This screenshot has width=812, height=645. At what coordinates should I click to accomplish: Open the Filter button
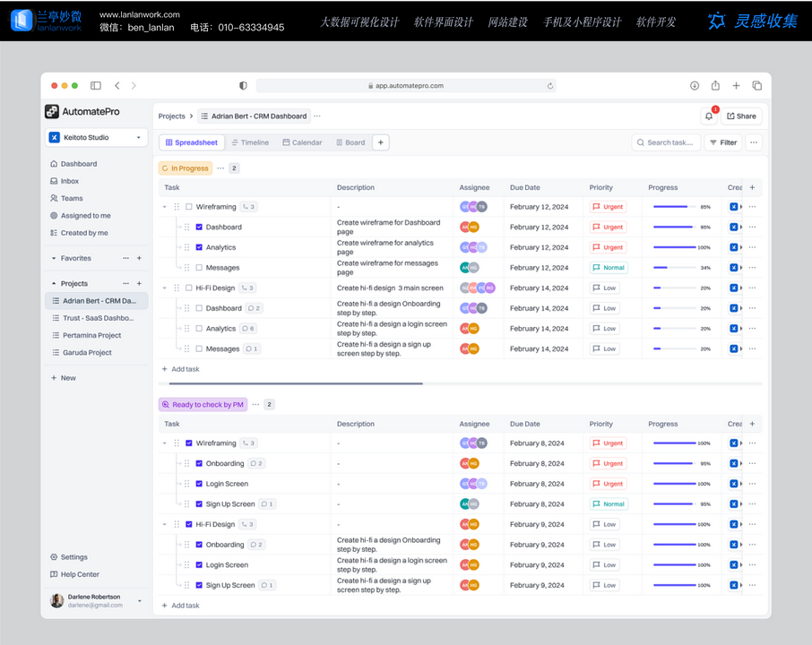point(722,142)
